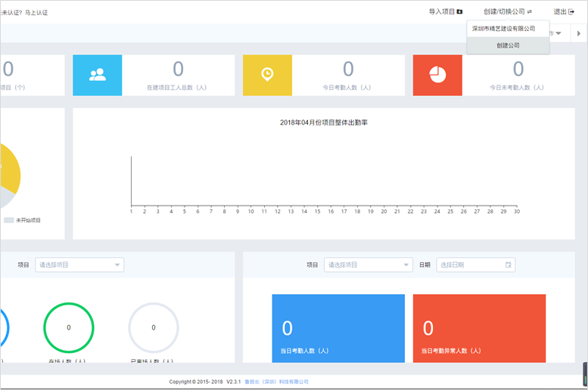The width and height of the screenshot is (588, 390).
Task: Click the folder icon beside 导入项目
Action: 459,12
